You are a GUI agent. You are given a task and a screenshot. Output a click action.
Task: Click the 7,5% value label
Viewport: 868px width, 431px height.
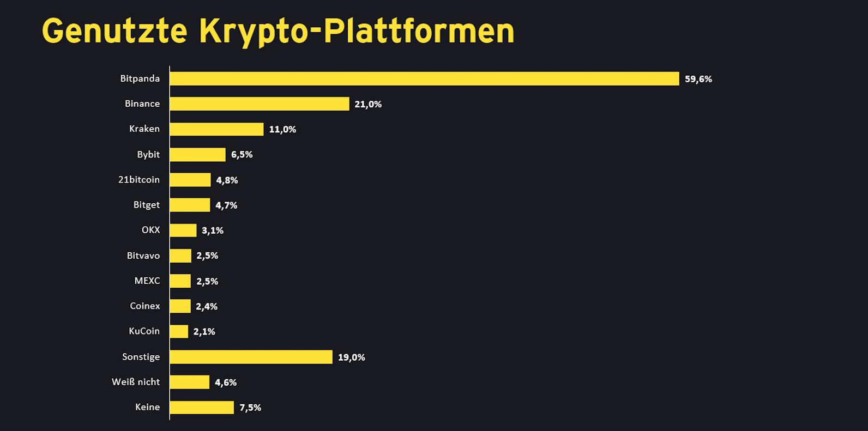click(250, 408)
